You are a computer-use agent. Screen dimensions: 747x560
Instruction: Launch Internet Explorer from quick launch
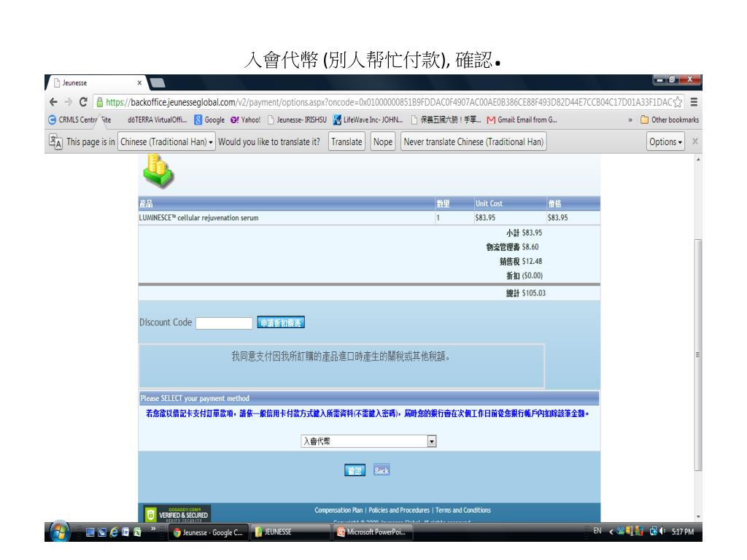pyautogui.click(x=113, y=532)
